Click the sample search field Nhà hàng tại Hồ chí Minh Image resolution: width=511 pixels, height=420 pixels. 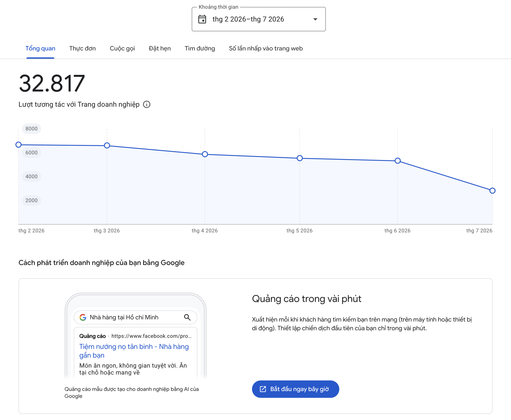pos(135,317)
